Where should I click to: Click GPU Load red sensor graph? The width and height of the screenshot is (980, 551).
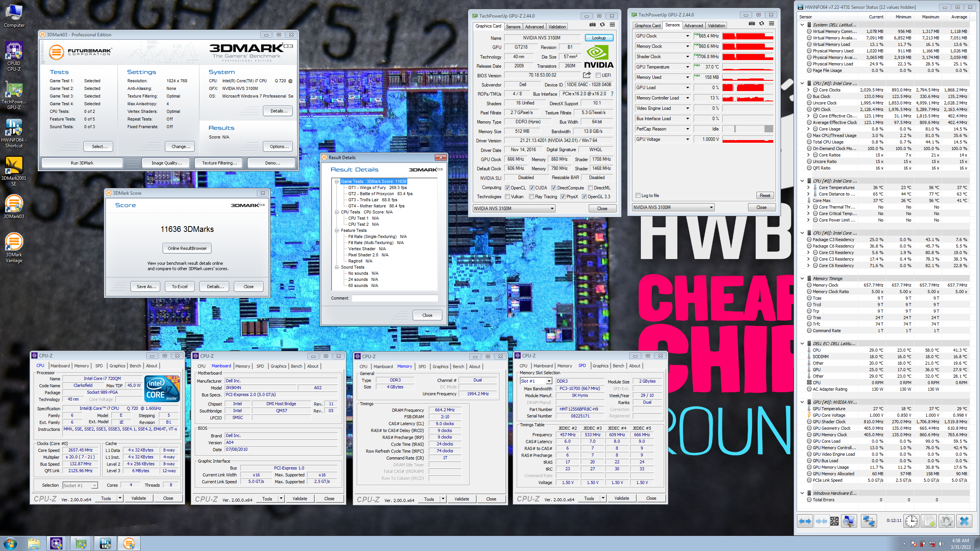pos(748,88)
